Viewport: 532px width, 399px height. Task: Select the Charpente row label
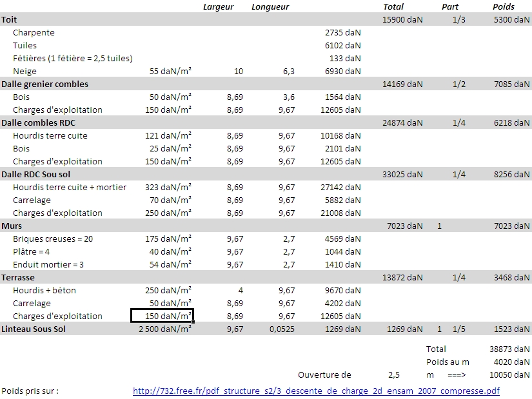point(34,33)
